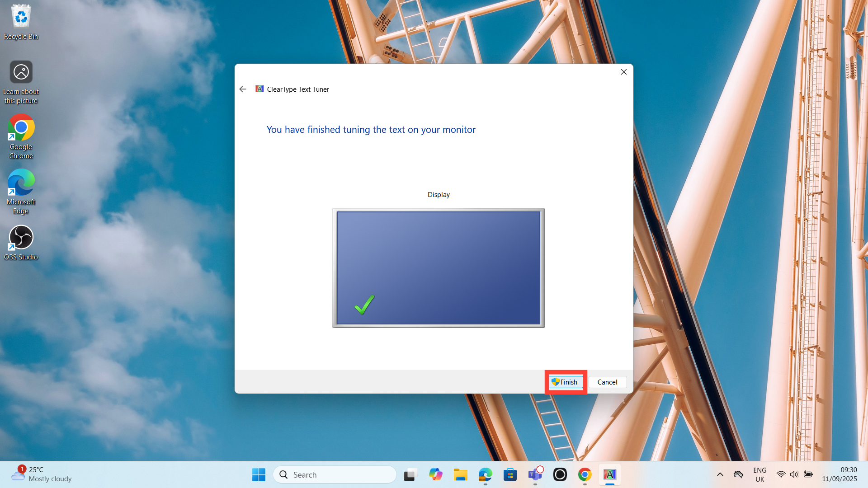
Task: Go back with the wizard back arrow
Action: (x=243, y=89)
